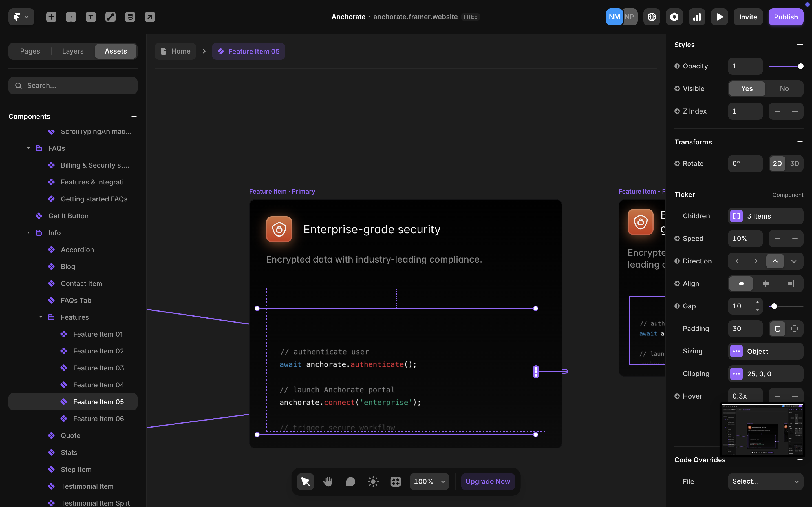This screenshot has width=812, height=507.
Task: Click the Opacity slider handle
Action: (800, 66)
